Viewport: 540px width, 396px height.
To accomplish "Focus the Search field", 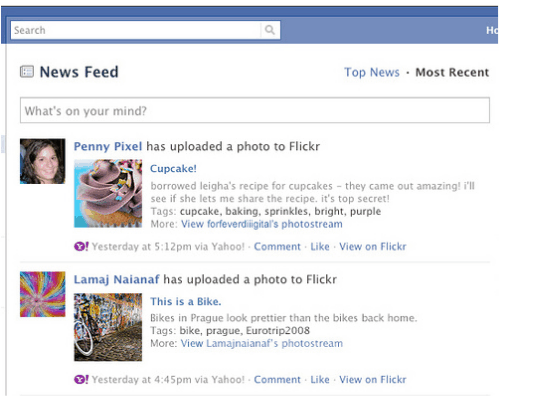I will (x=136, y=30).
